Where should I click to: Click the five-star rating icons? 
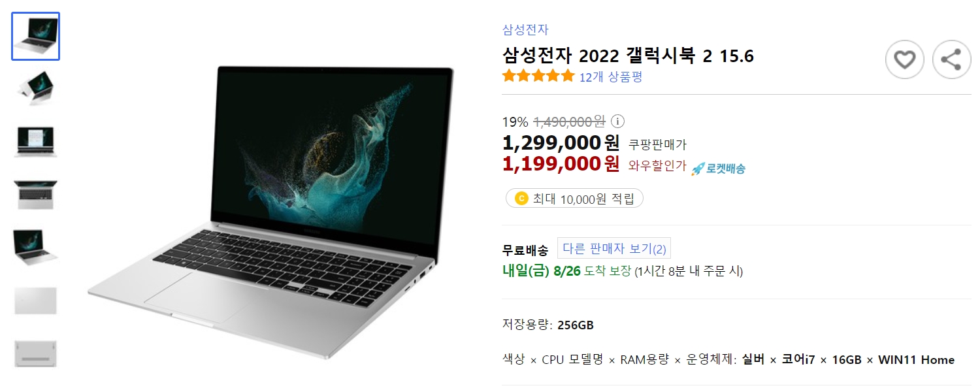click(x=538, y=76)
